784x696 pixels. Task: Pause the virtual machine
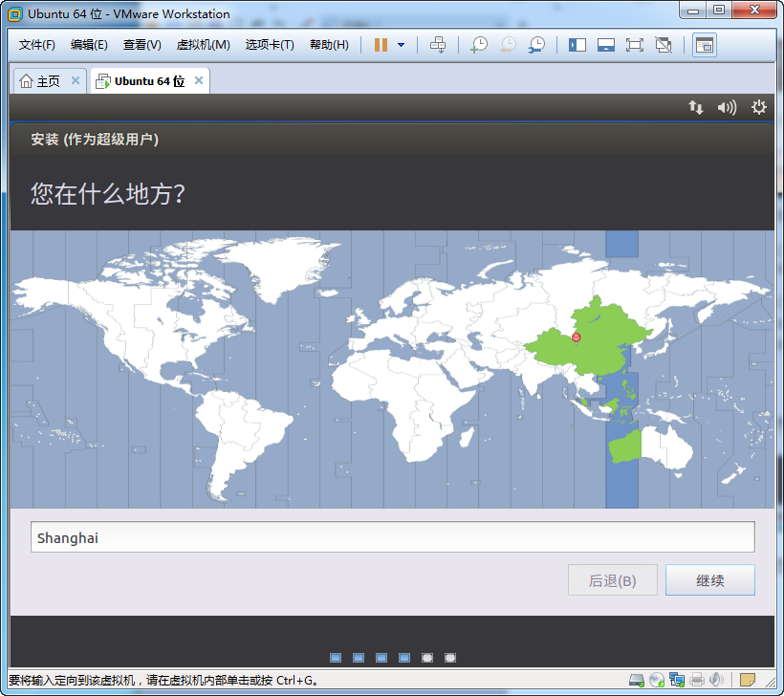[381, 45]
